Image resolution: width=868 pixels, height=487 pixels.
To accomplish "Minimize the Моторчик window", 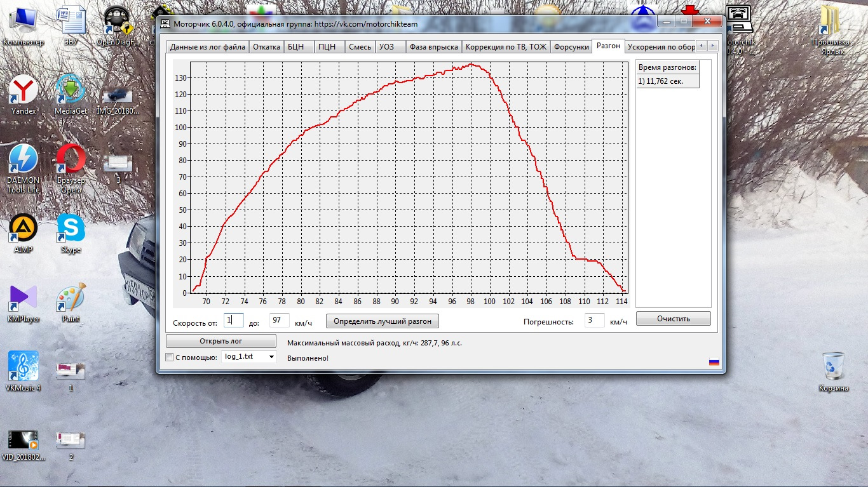I will pos(667,22).
